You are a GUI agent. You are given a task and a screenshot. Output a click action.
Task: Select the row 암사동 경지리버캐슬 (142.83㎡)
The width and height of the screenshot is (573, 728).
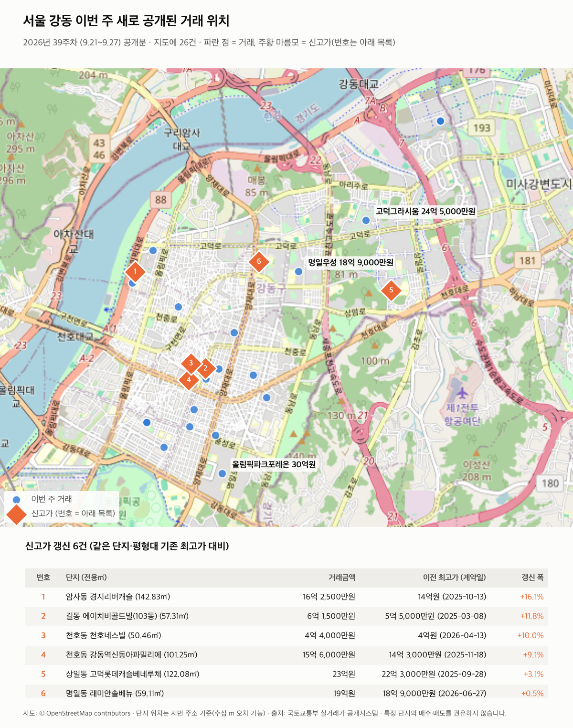[x=286, y=597]
